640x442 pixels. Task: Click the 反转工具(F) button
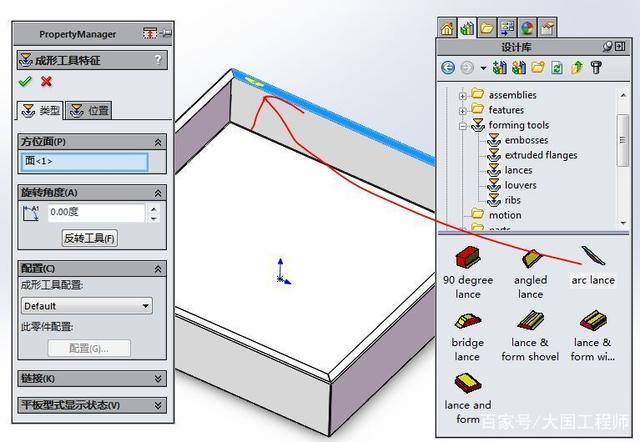click(90, 238)
